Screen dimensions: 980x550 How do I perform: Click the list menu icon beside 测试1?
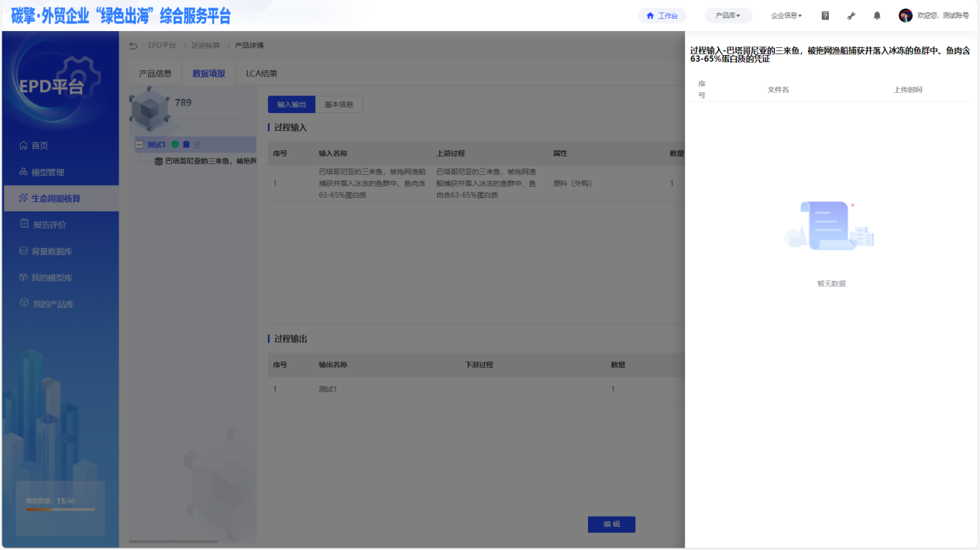(198, 145)
